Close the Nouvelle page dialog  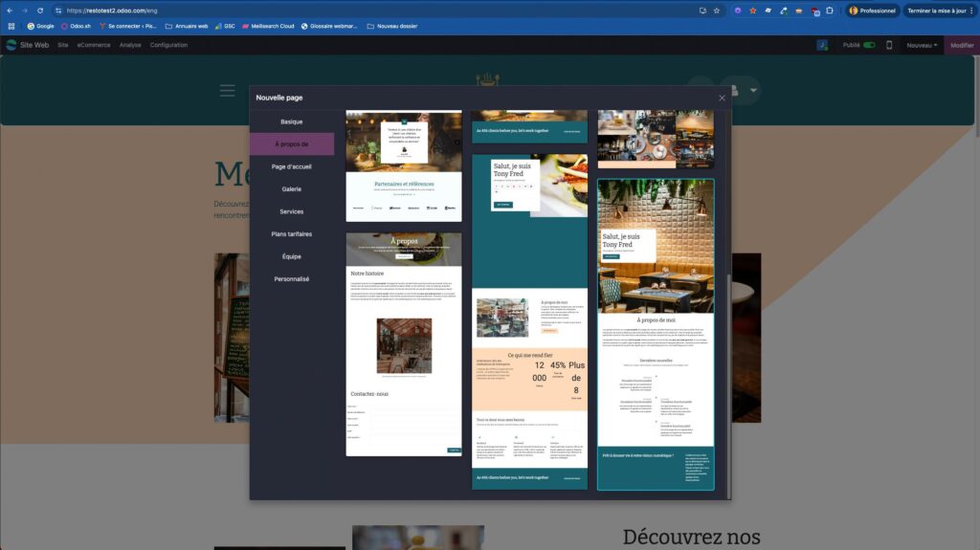coord(722,99)
